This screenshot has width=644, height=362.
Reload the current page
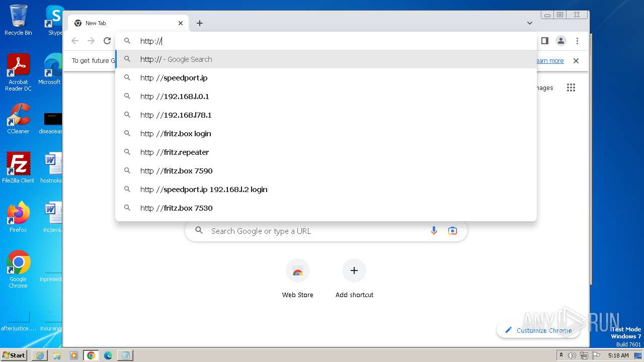pos(107,41)
